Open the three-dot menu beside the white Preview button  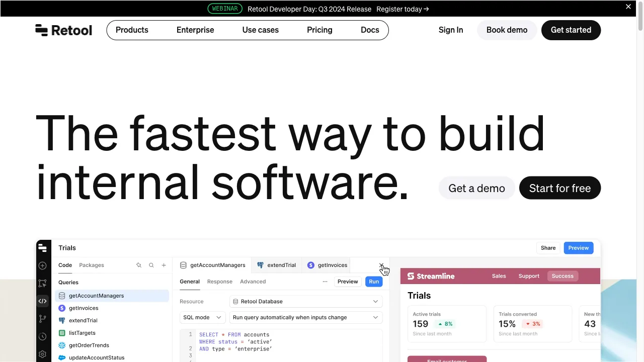point(325,282)
